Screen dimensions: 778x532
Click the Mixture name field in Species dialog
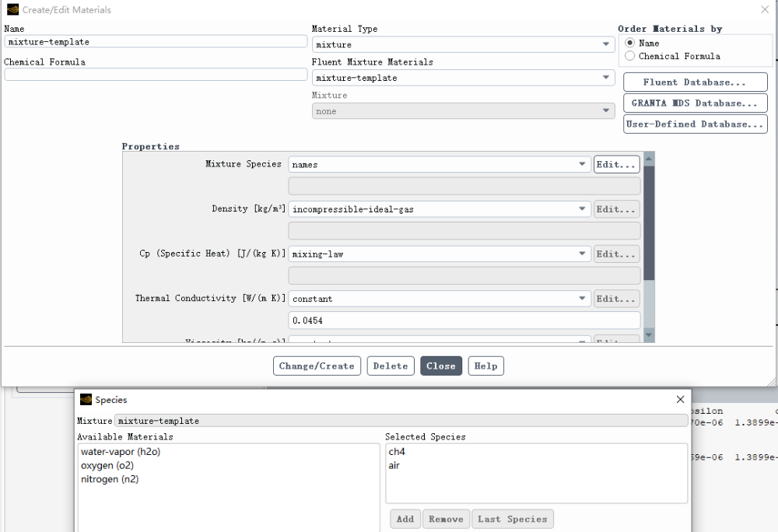(401, 421)
